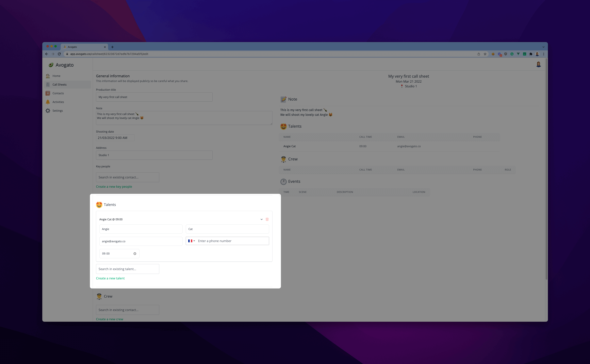Open a new browser tab

112,47
